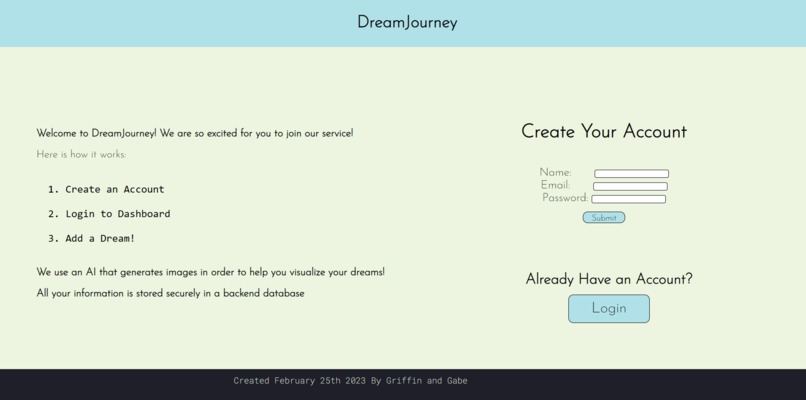Image resolution: width=806 pixels, height=400 pixels.
Task: Select the 'Login to Dashboard' list item
Action: tap(118, 214)
